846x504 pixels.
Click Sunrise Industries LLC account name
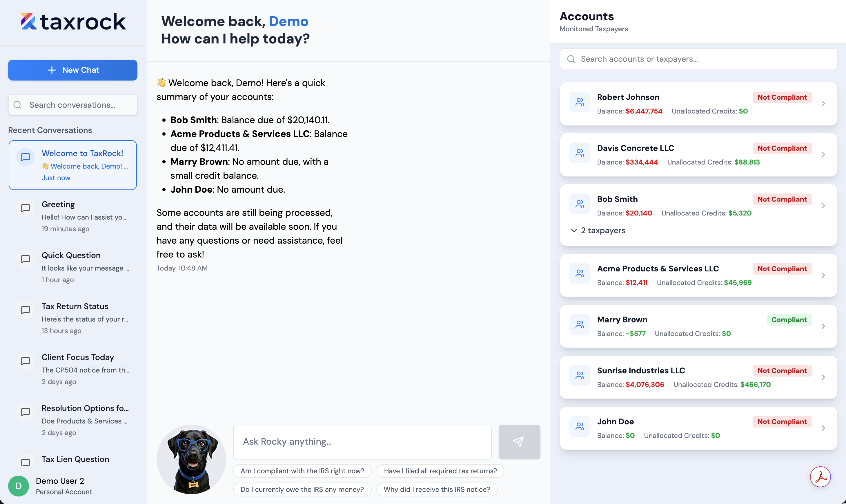coord(641,370)
